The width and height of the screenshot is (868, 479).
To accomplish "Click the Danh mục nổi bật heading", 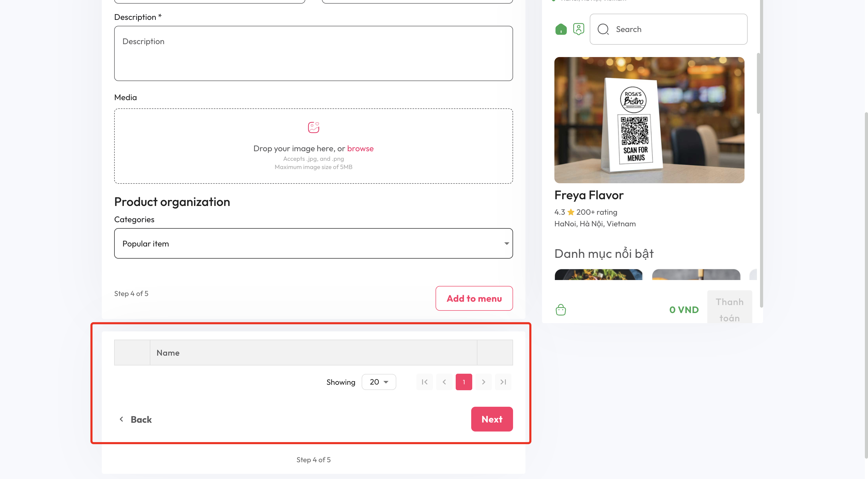I will click(604, 253).
